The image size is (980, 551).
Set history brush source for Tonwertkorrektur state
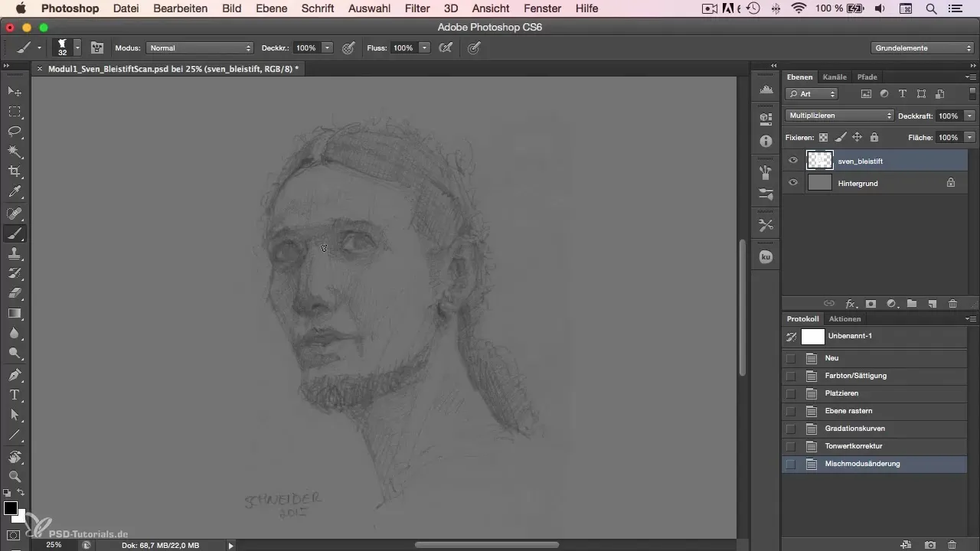click(791, 446)
